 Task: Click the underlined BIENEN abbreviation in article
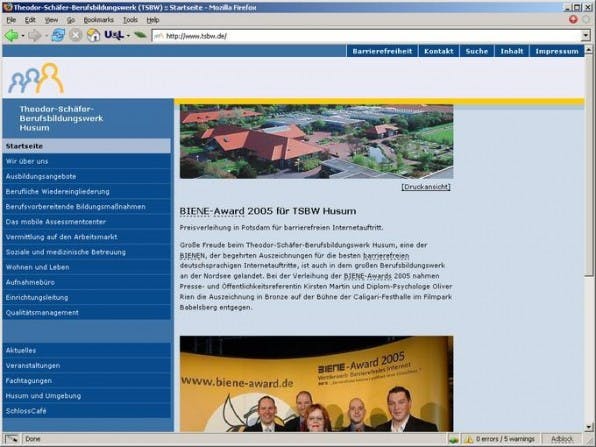click(x=192, y=256)
